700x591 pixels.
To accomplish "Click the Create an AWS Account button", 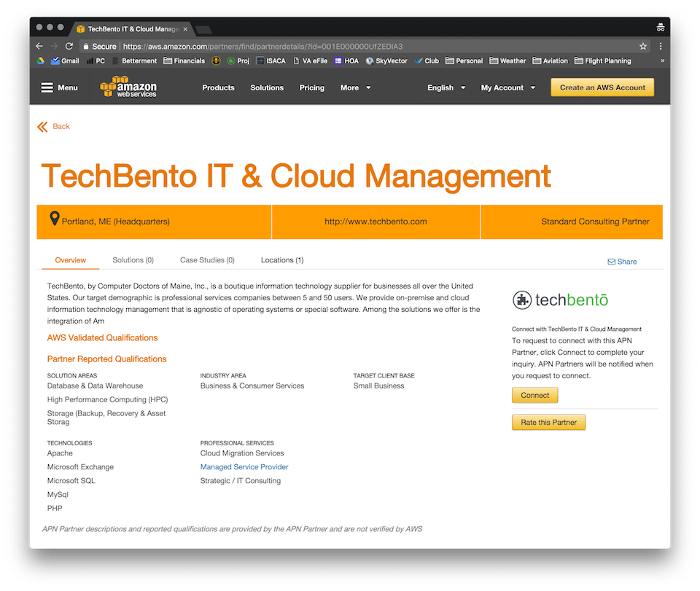I will [x=602, y=87].
